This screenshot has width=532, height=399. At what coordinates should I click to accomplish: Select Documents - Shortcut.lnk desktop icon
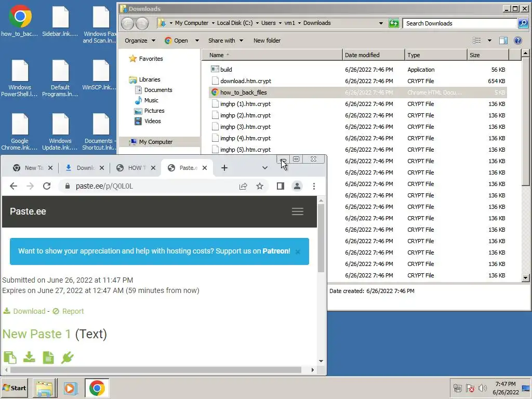100,132
